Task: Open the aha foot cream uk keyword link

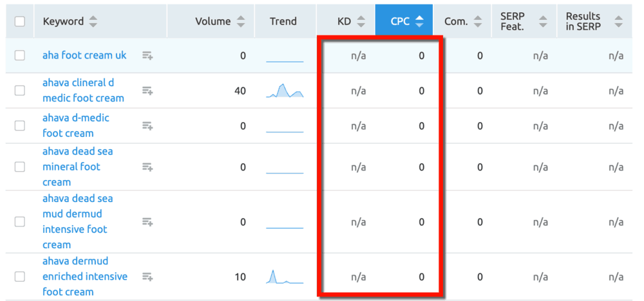Action: (x=84, y=55)
